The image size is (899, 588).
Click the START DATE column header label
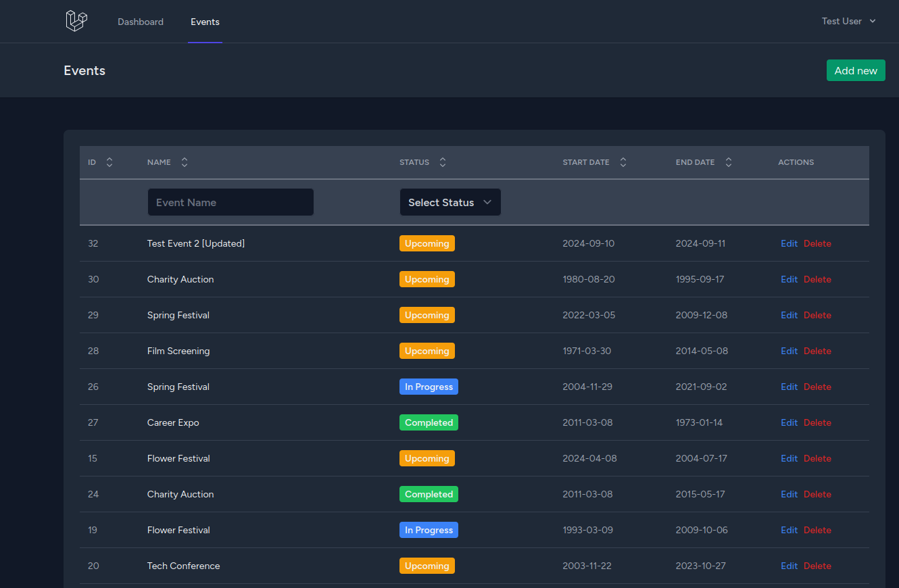tap(586, 162)
